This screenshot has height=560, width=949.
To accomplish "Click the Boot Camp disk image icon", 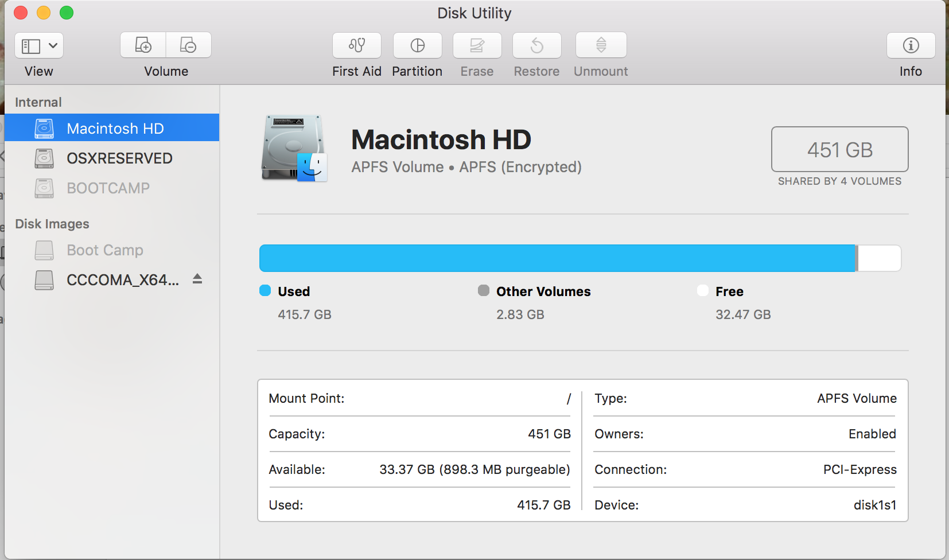I will [x=44, y=250].
